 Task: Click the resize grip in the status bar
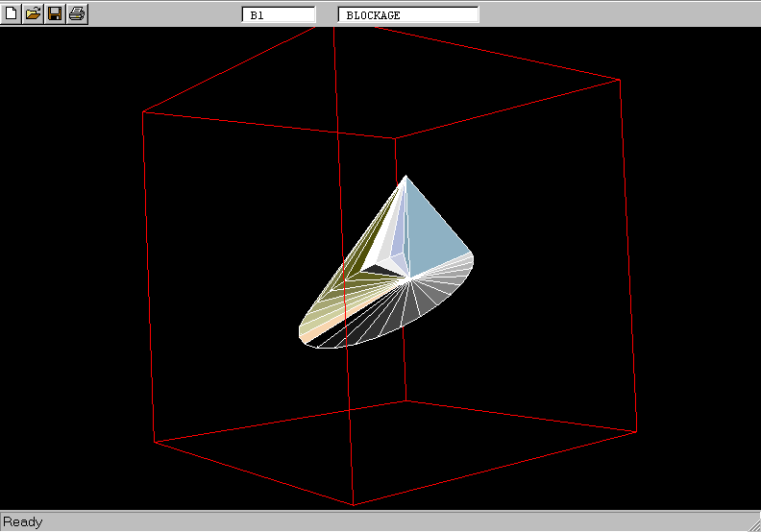(x=751, y=522)
